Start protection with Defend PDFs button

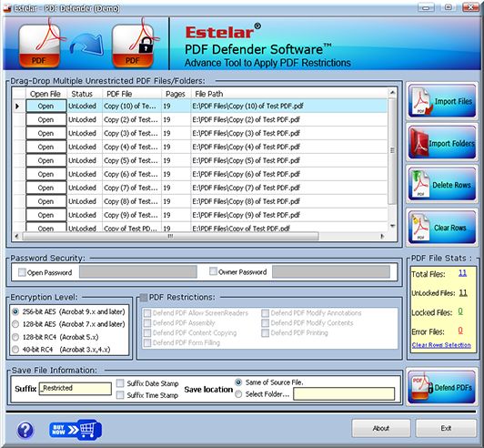pos(442,387)
